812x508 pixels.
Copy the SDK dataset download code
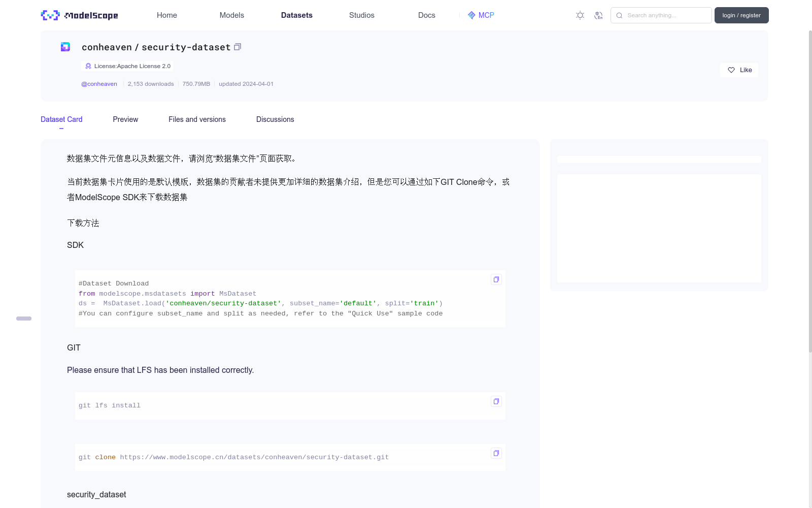496,279
